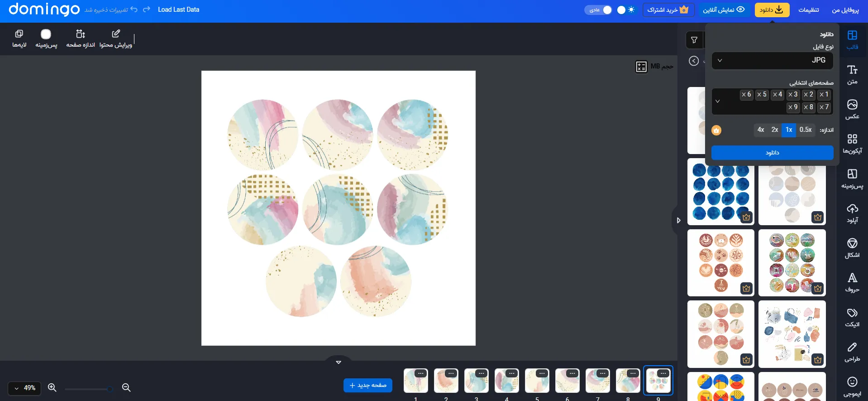868x401 pixels.
Task: Open the three-dots menu on page 9 thumbnail
Action: 663,373
